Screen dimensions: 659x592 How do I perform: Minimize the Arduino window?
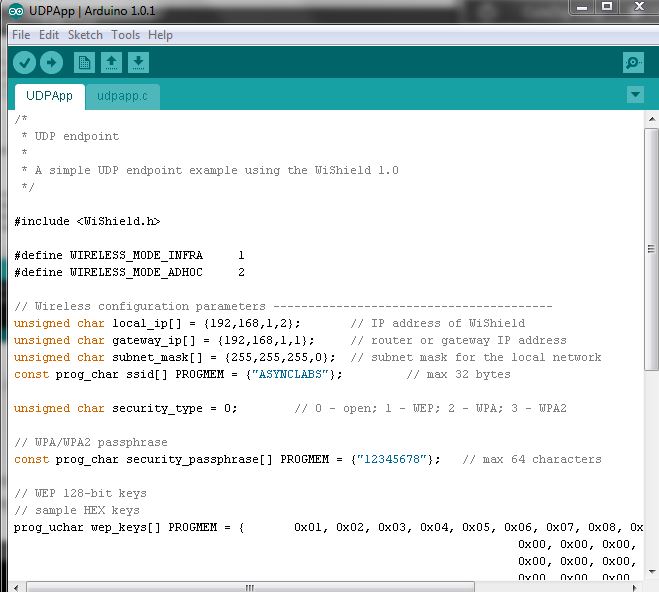(x=582, y=7)
